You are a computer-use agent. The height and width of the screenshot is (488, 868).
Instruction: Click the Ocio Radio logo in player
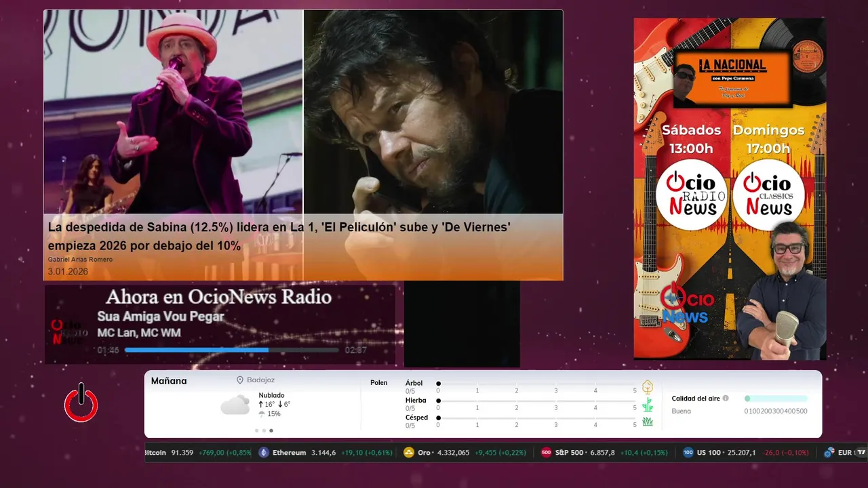click(x=69, y=332)
